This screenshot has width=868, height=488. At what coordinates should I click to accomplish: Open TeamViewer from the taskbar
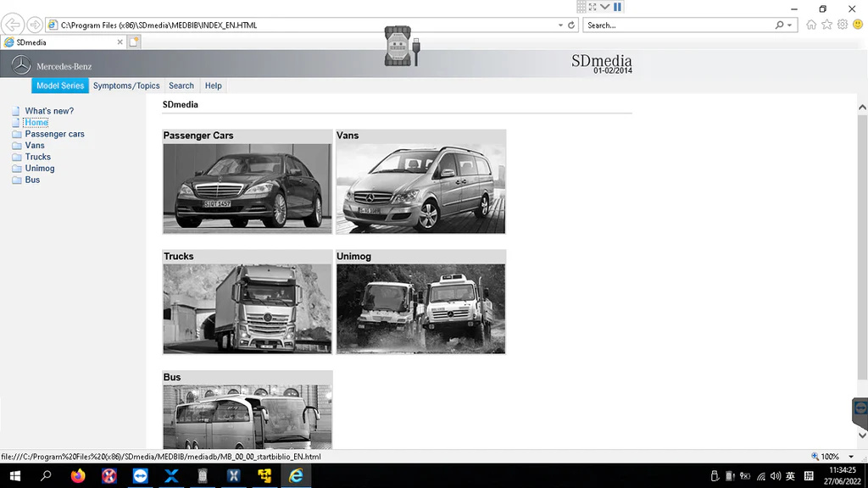pos(141,476)
